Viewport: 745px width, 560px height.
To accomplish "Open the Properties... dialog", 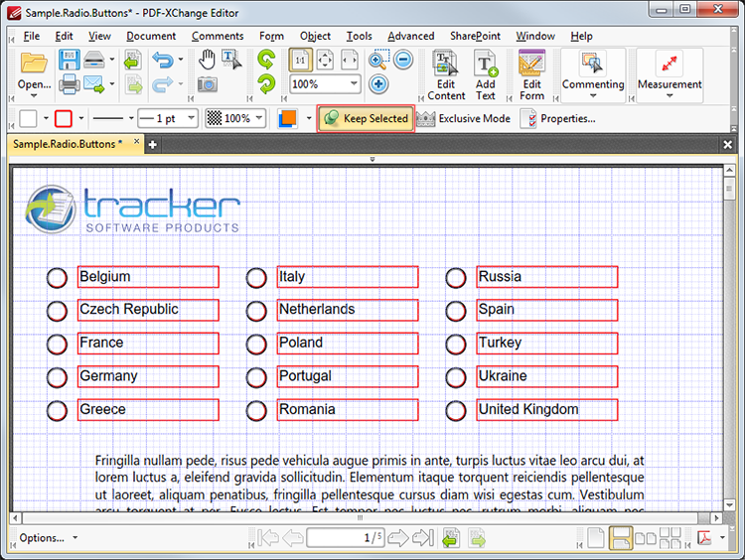I will (x=557, y=118).
